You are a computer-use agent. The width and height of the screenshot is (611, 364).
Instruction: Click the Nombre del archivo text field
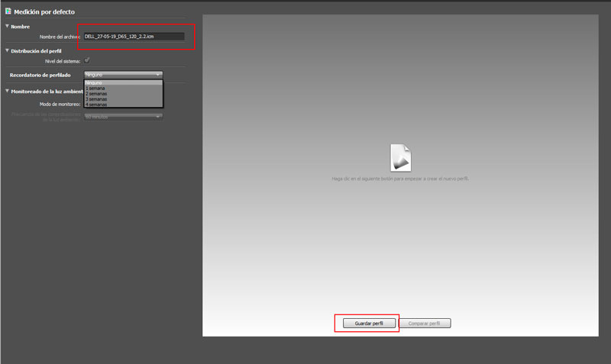(134, 36)
